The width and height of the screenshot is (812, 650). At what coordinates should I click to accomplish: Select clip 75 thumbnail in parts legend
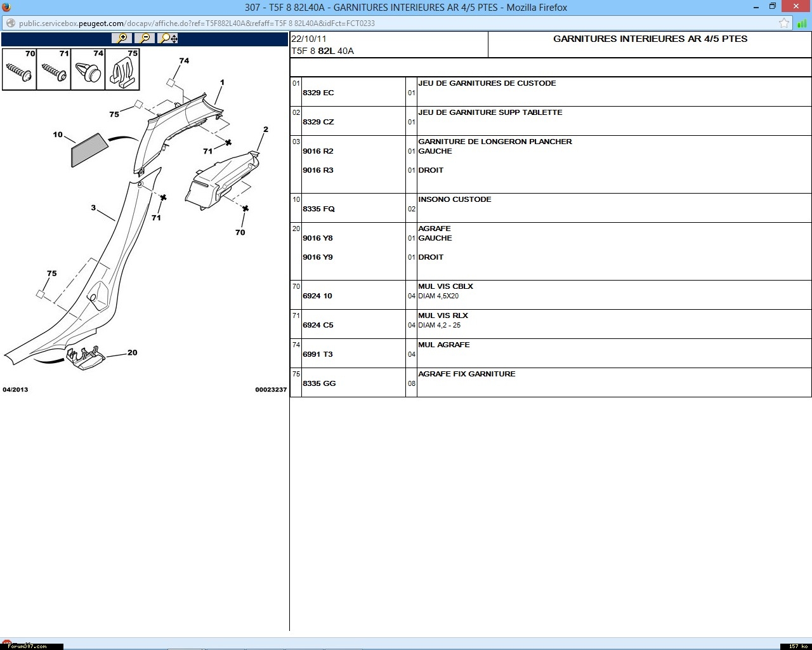(x=122, y=70)
